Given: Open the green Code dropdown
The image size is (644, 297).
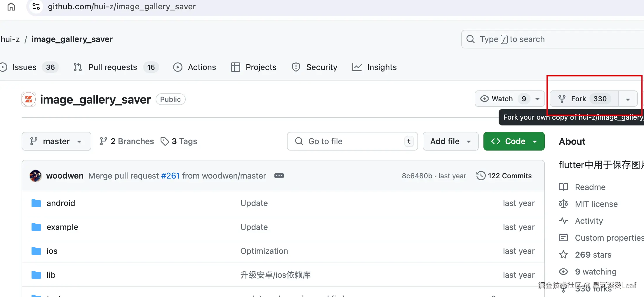Looking at the screenshot, I should click(x=514, y=141).
